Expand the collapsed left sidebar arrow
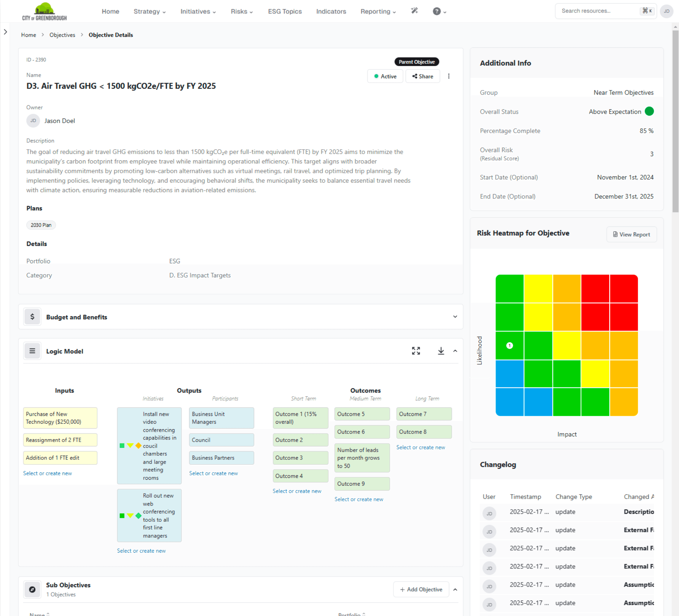 (x=5, y=32)
